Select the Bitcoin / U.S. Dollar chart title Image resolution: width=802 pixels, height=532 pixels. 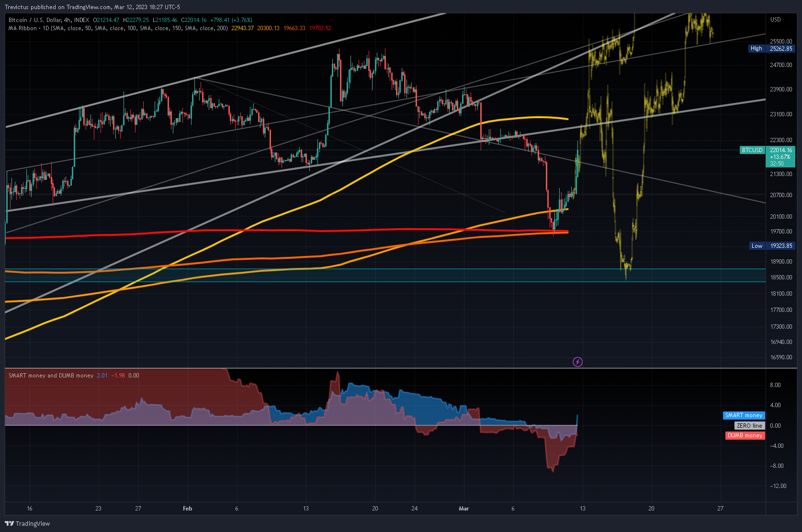pyautogui.click(x=49, y=20)
